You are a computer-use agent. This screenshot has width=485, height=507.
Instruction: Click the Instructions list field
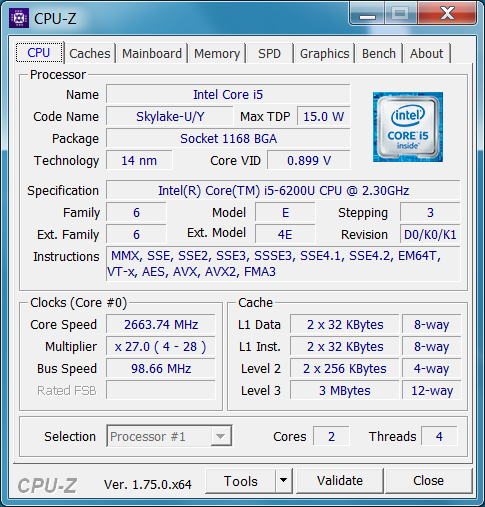[283, 264]
